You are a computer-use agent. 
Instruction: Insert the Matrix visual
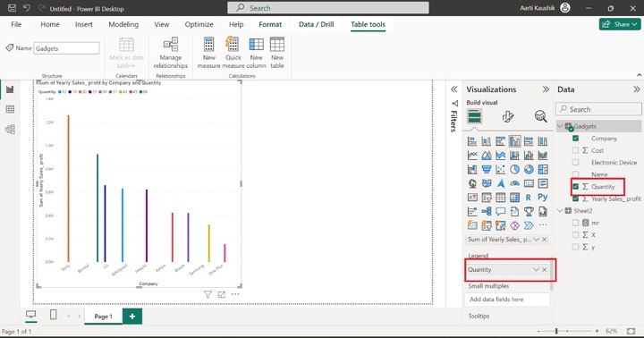click(514, 198)
